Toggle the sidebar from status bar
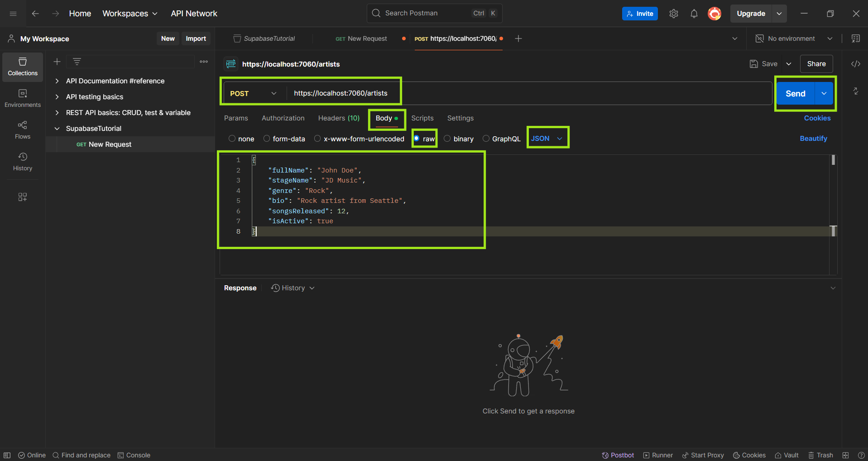This screenshot has height=461, width=868. click(7, 455)
